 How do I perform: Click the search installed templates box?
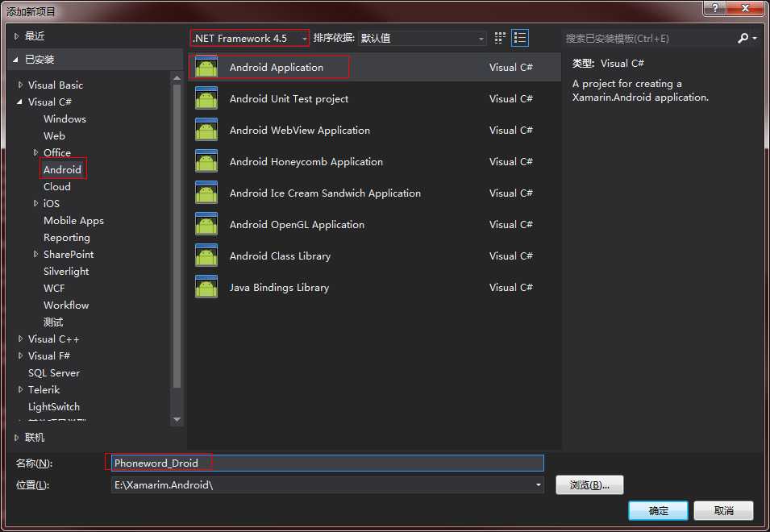point(649,38)
